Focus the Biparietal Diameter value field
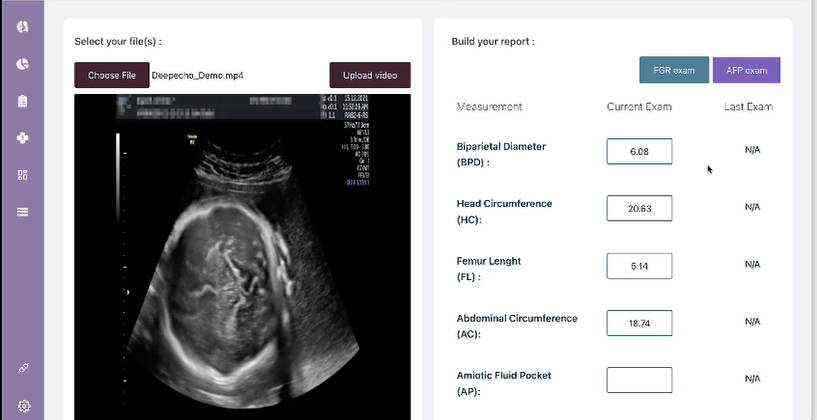The image size is (817, 420). 639,151
